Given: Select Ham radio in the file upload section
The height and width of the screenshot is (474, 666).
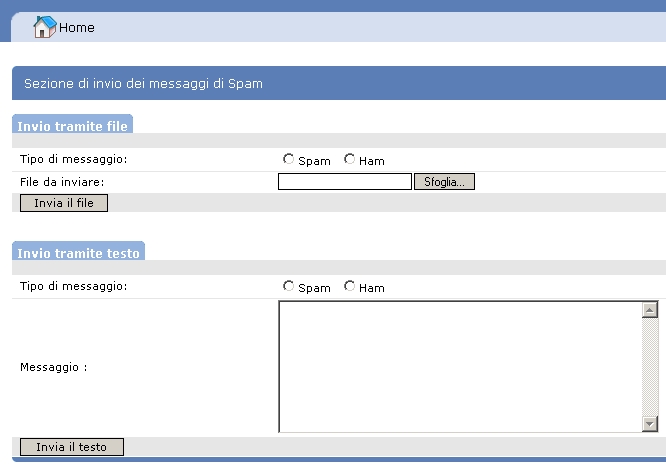Looking at the screenshot, I should 350,160.
